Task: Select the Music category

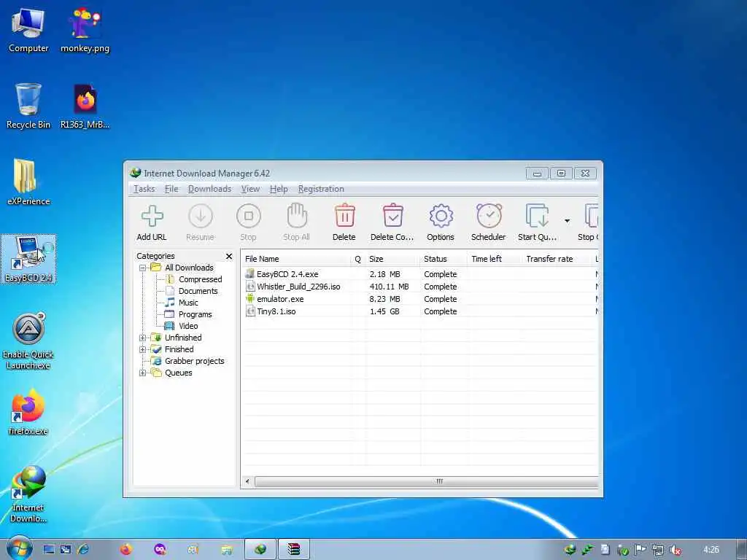Action: click(x=188, y=303)
